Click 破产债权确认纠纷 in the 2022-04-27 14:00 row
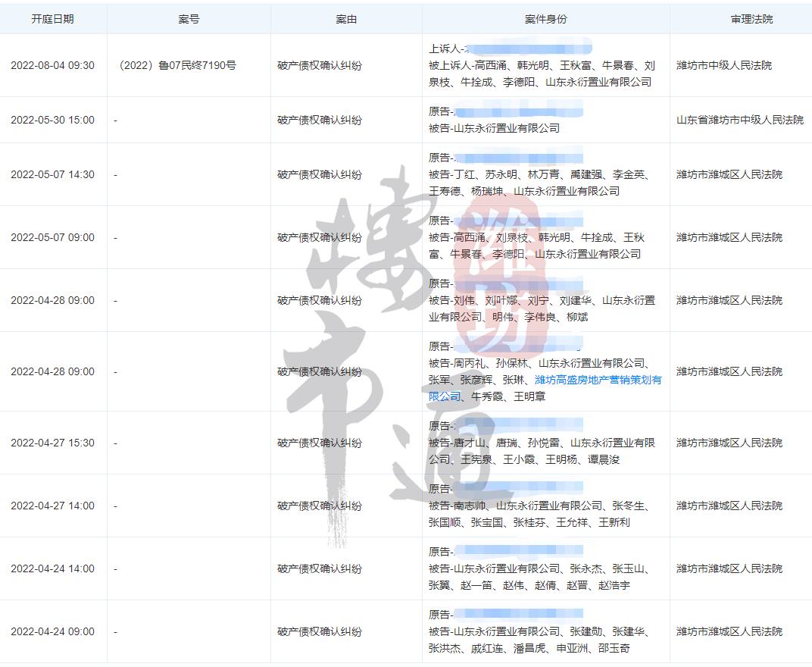 (319, 506)
